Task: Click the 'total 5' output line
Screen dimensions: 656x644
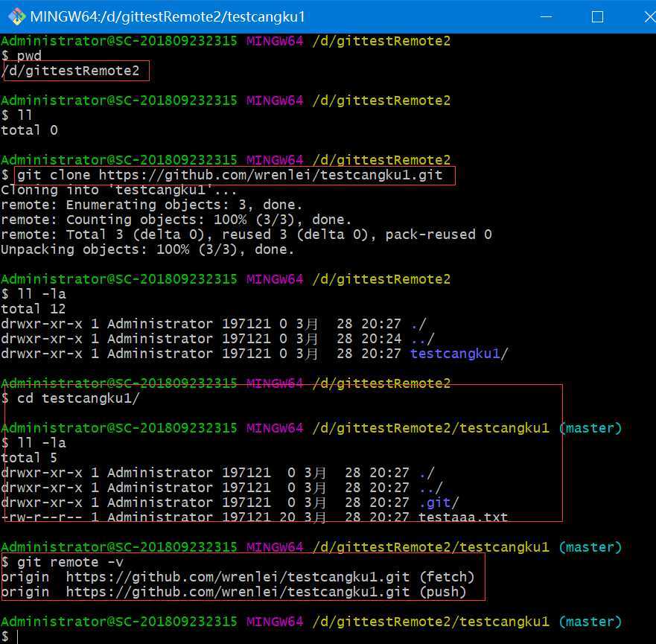Action: (x=29, y=458)
